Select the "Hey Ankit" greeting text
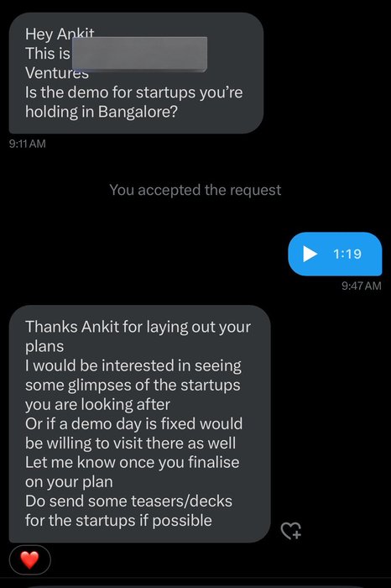The image size is (391, 588). coord(60,34)
